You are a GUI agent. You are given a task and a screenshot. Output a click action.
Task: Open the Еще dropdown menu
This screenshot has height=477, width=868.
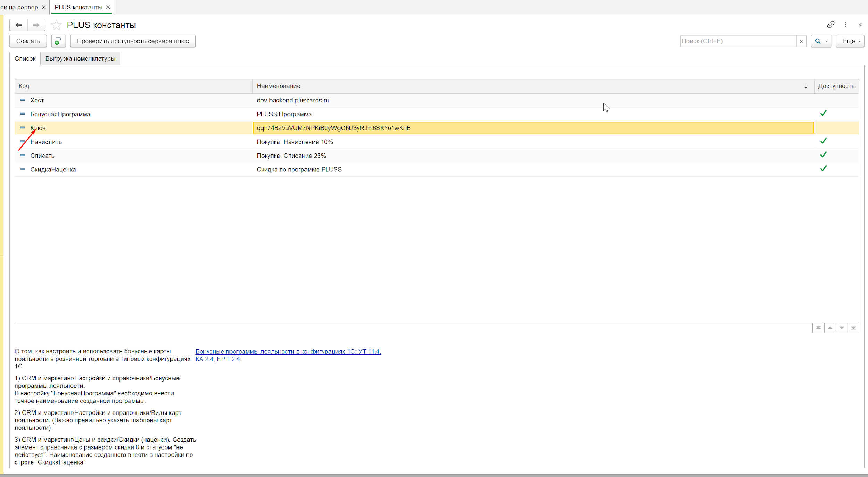click(x=850, y=41)
